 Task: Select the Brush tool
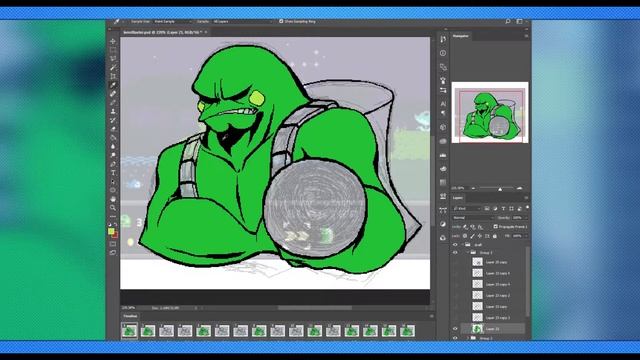click(113, 102)
